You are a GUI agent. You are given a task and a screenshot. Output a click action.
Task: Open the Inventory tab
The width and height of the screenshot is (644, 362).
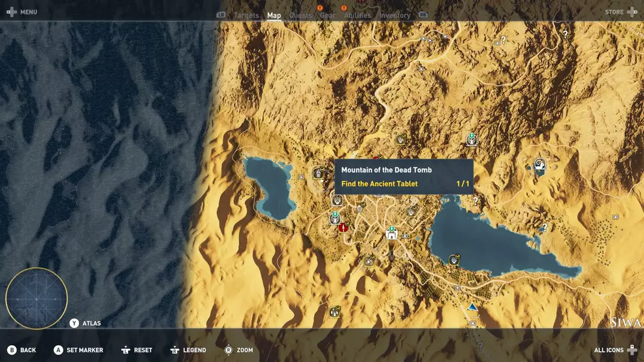tap(394, 16)
